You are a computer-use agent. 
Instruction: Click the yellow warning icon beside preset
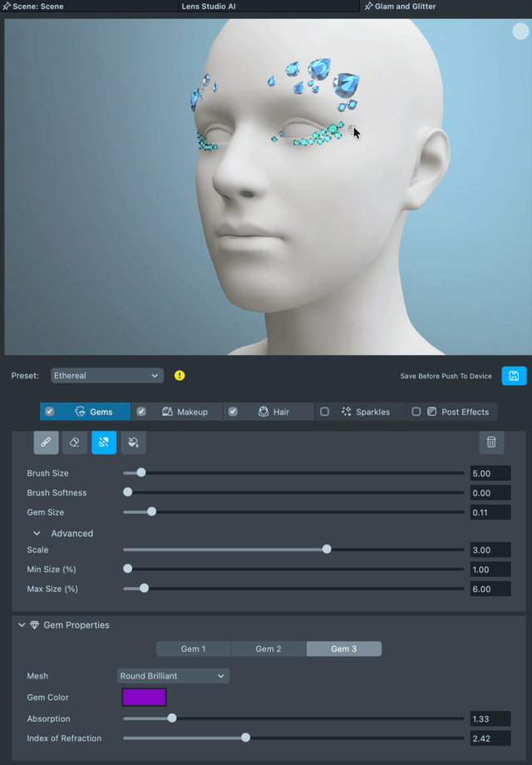(180, 376)
